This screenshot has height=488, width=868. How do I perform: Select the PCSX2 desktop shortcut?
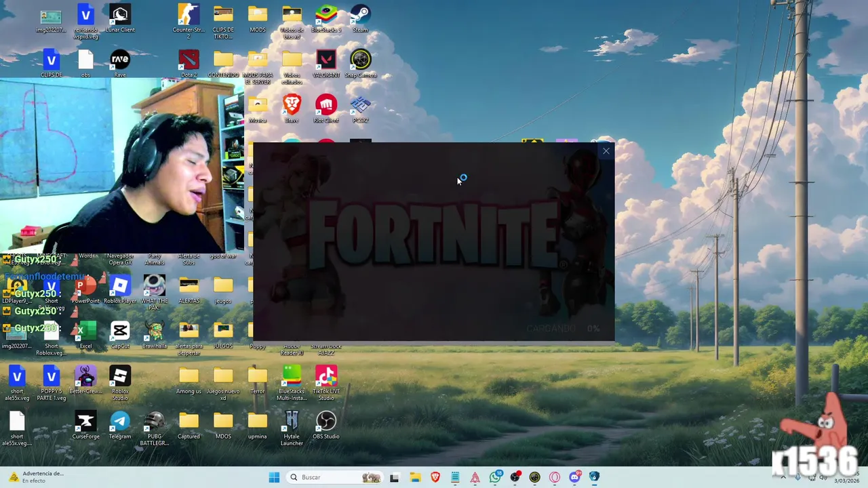[x=361, y=109]
